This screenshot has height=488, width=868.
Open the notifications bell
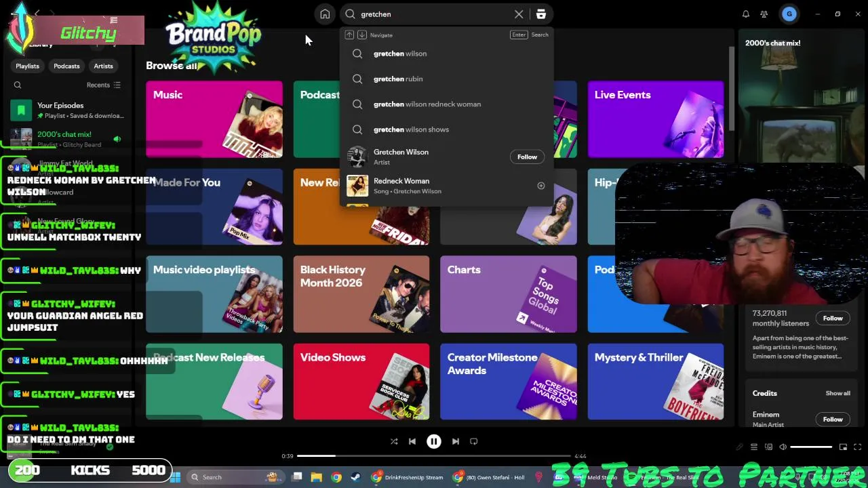click(x=746, y=14)
